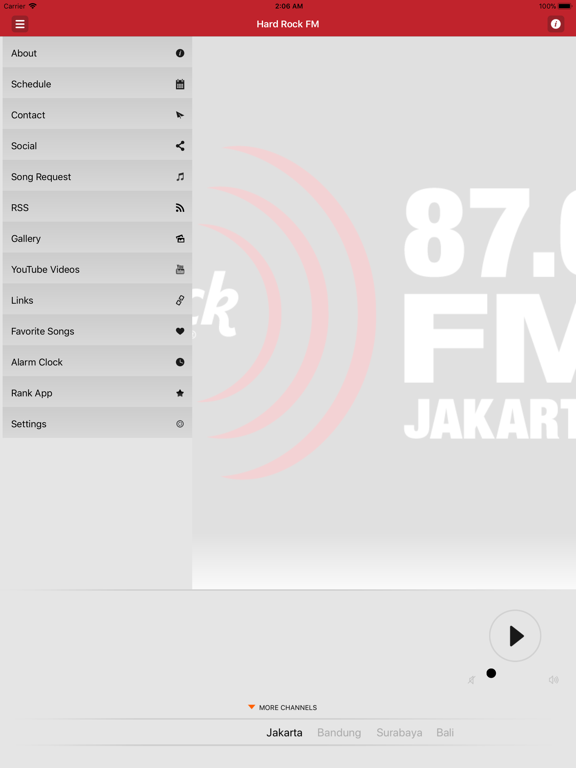Click the picture icon beside Gallery

coord(180,239)
